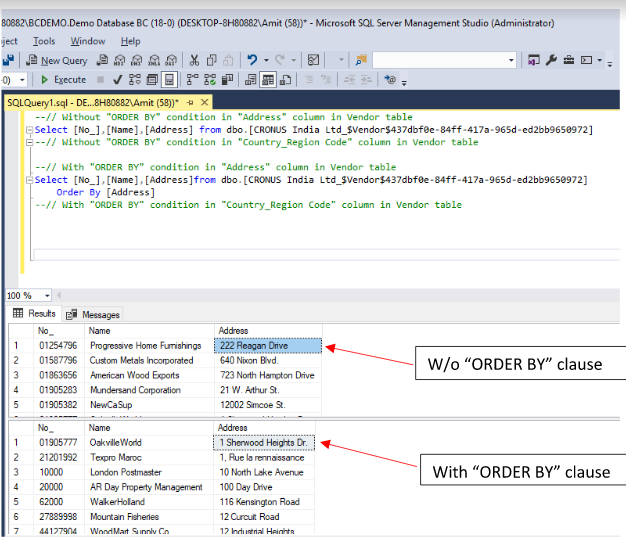Click Database Engine Query icon
The image size is (626, 539).
tap(102, 60)
